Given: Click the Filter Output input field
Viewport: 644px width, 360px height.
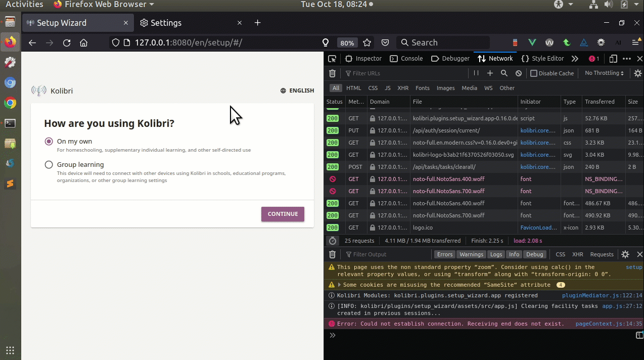Looking at the screenshot, I should [387, 254].
